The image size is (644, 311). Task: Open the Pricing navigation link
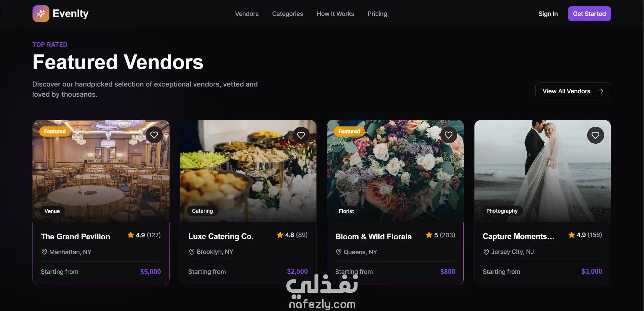click(x=377, y=14)
